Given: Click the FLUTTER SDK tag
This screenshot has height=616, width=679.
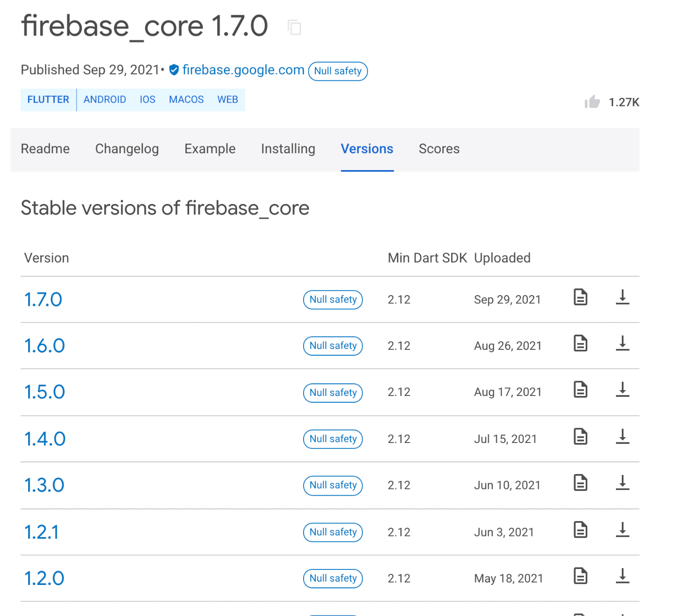Looking at the screenshot, I should (x=48, y=100).
